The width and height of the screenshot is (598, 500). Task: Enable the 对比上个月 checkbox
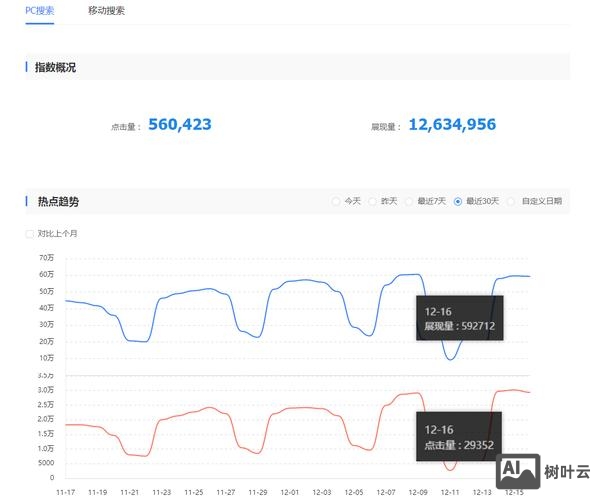(29, 234)
